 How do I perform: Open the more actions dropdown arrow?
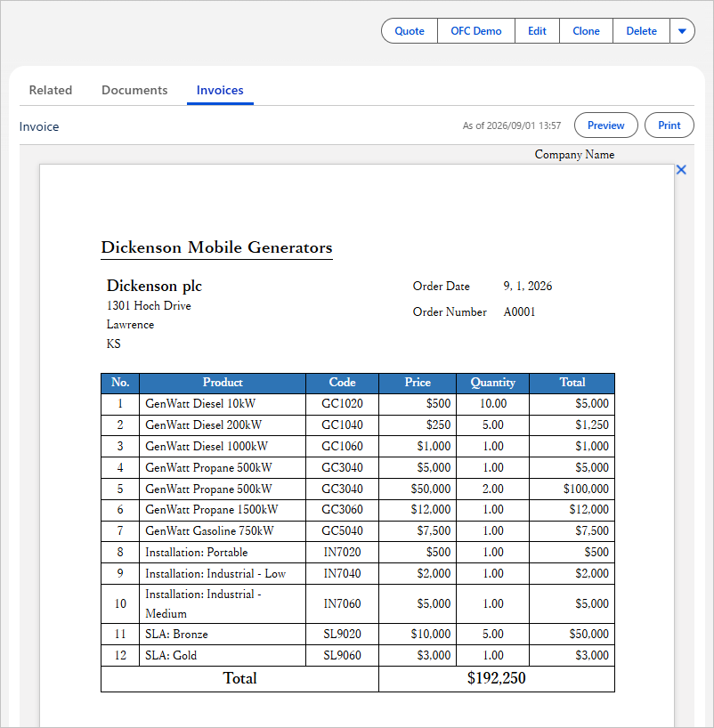pyautogui.click(x=682, y=31)
